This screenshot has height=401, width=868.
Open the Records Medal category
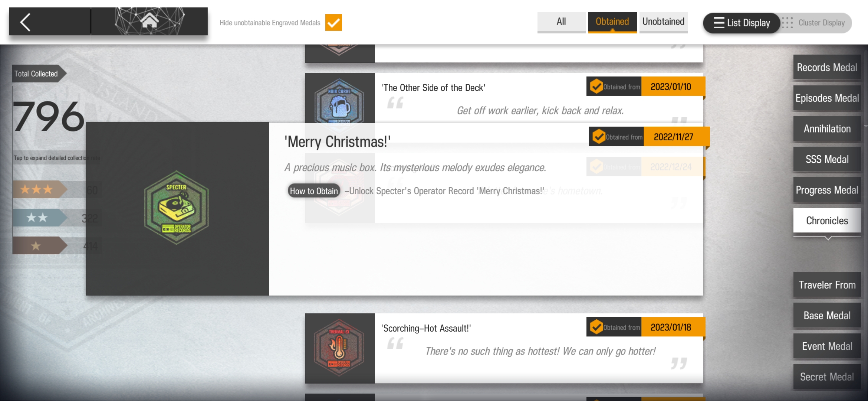coord(827,67)
